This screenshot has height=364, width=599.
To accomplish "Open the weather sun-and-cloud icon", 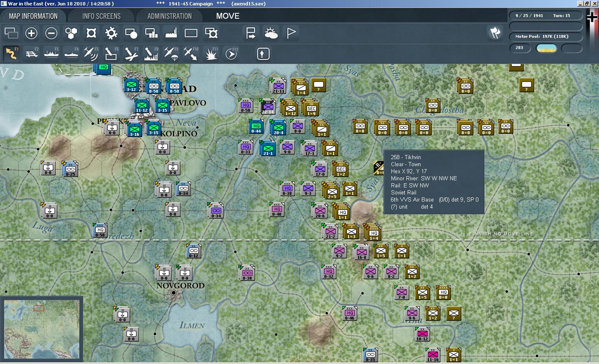I will click(x=271, y=33).
